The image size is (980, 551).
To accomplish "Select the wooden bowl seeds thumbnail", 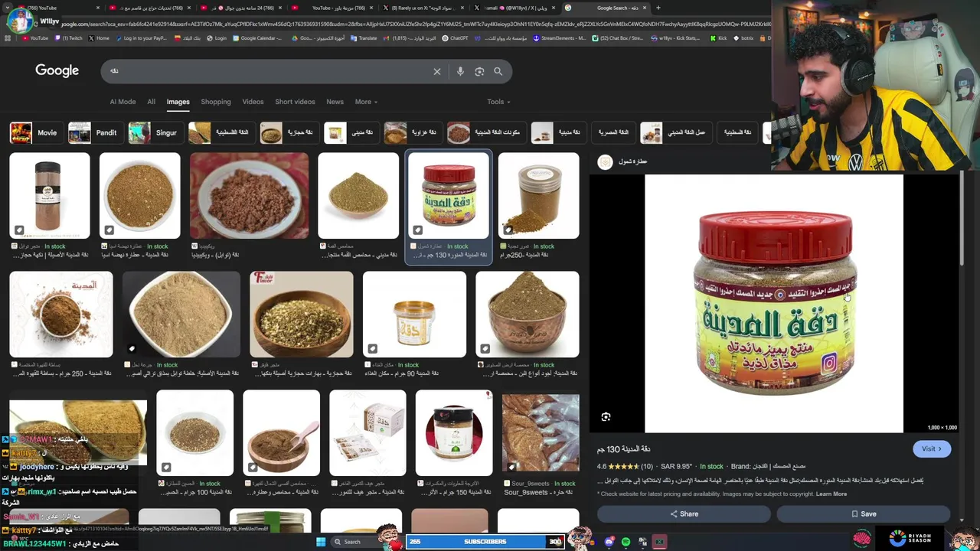I will coord(302,315).
